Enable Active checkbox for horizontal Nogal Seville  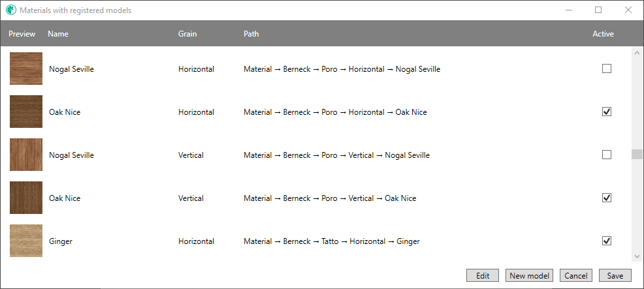pos(607,68)
